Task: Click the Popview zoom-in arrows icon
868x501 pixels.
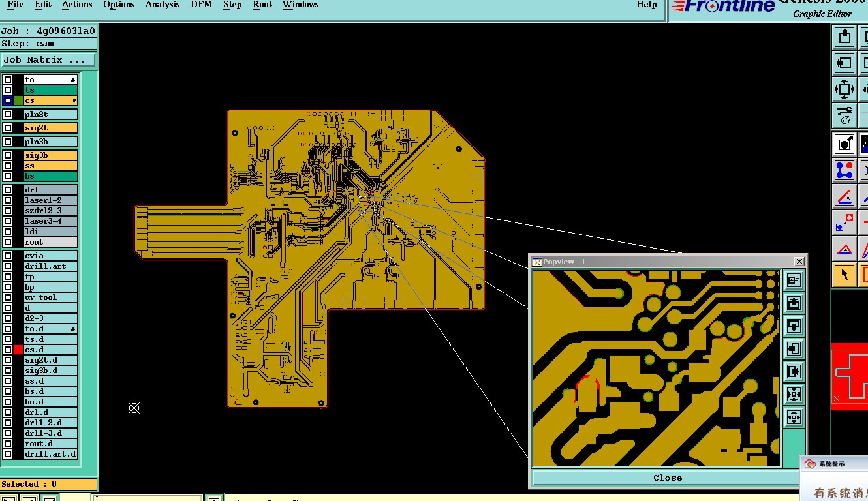Action: (794, 395)
